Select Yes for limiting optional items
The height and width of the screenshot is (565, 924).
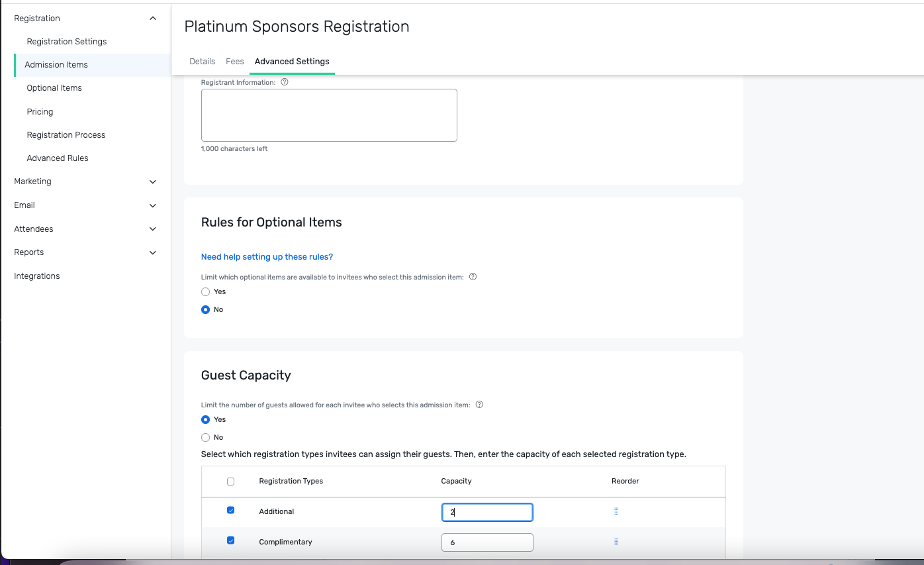pyautogui.click(x=205, y=291)
